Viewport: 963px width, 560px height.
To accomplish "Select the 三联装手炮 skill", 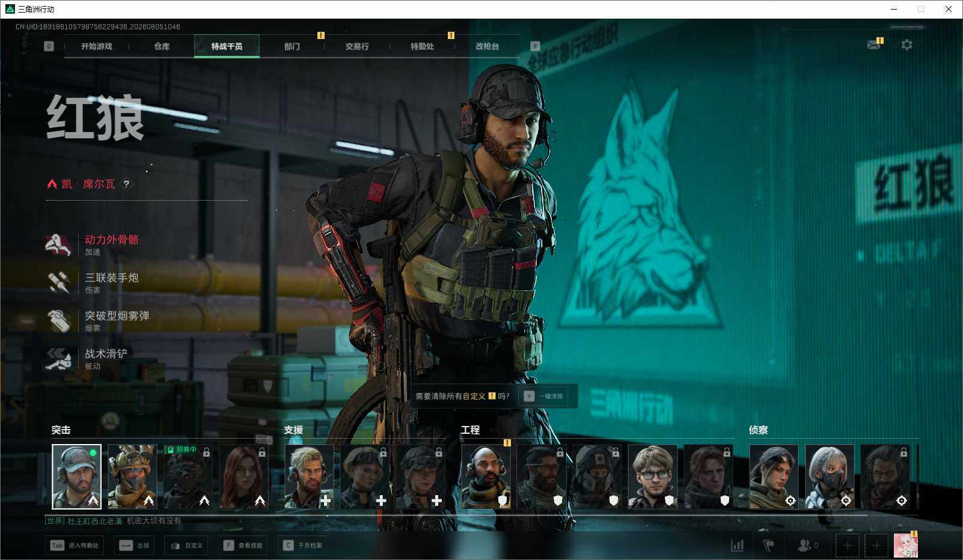I will [93, 282].
